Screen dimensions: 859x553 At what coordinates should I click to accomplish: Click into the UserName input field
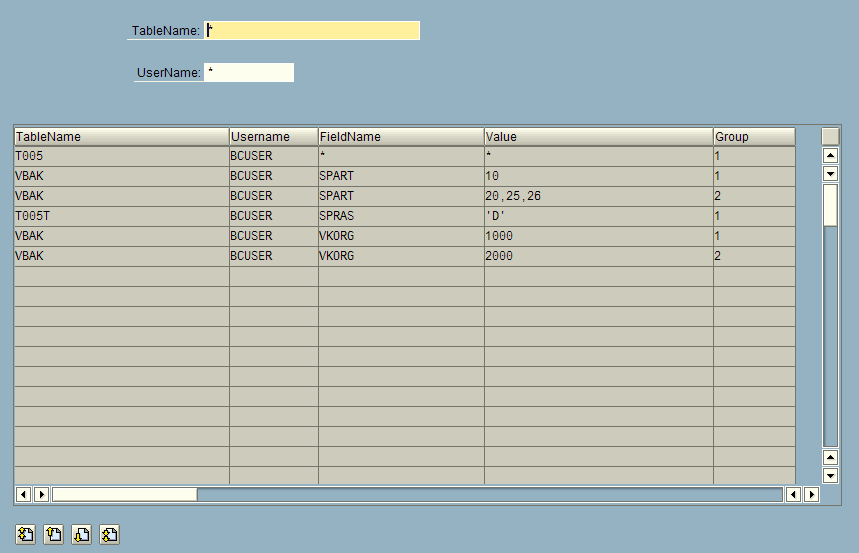[249, 72]
